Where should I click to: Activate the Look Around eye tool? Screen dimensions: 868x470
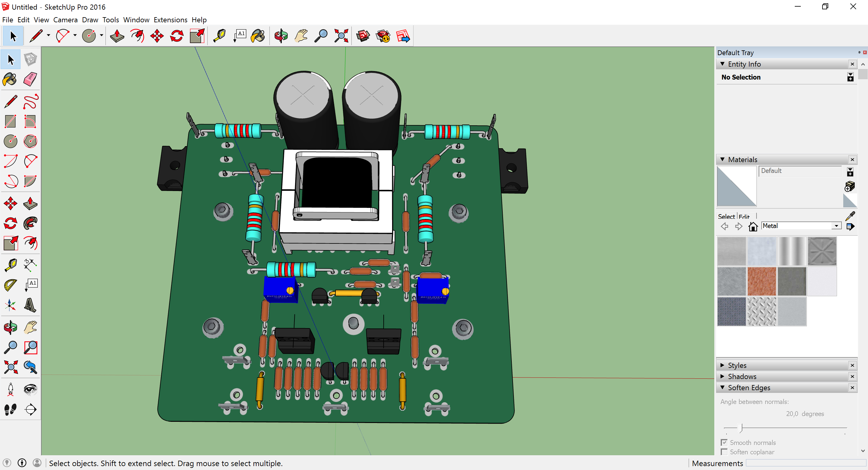click(30, 390)
